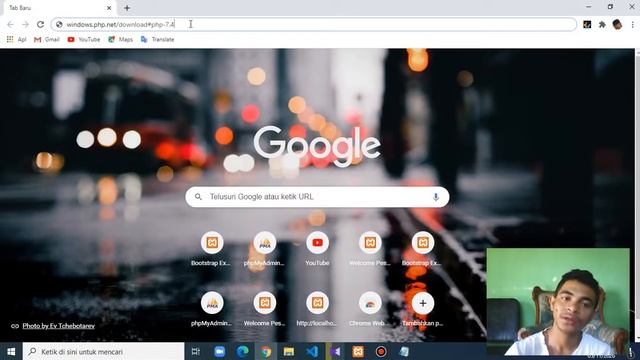Screen dimensions: 640x360
Task: Click the browser back arrow
Action: coord(10,24)
